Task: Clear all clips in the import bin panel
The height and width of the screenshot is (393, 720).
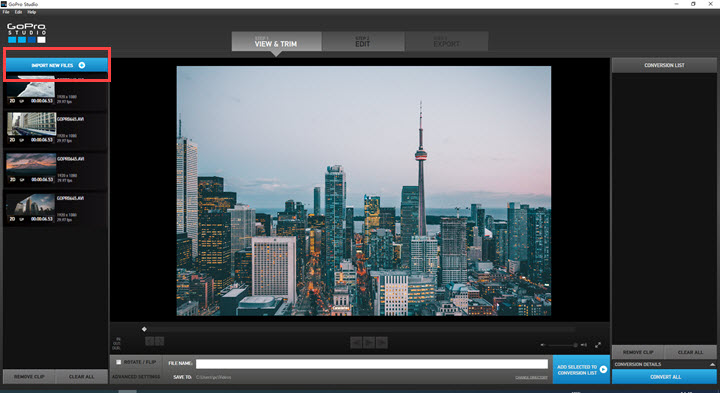Action: [82, 376]
